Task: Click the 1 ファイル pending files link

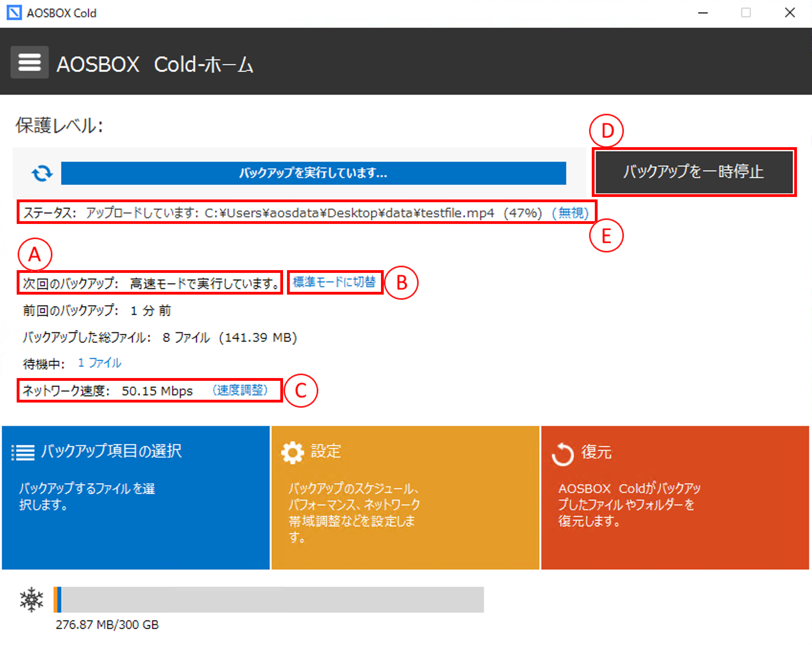Action: pos(100,363)
